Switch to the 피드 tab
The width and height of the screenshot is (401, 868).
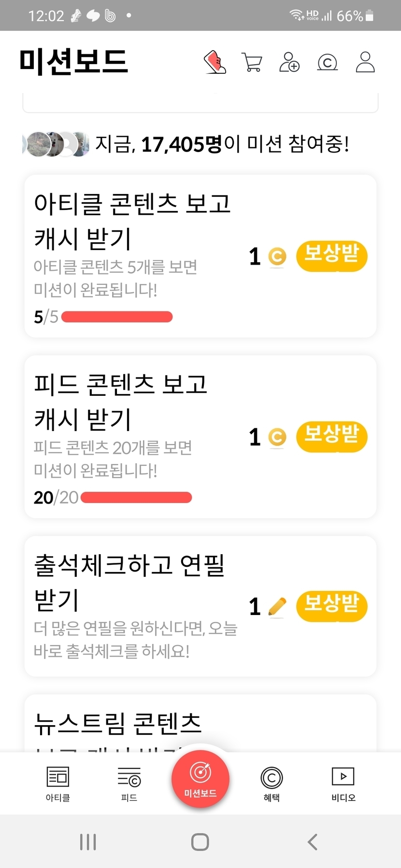tap(129, 784)
